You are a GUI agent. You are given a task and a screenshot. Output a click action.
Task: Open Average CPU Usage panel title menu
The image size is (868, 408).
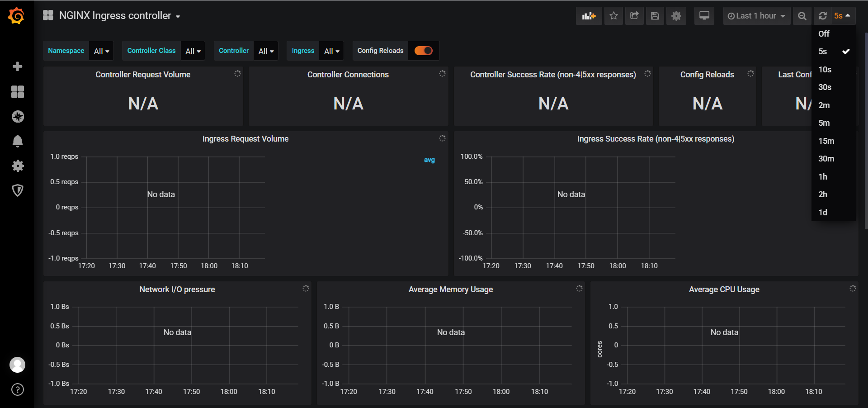click(x=724, y=289)
